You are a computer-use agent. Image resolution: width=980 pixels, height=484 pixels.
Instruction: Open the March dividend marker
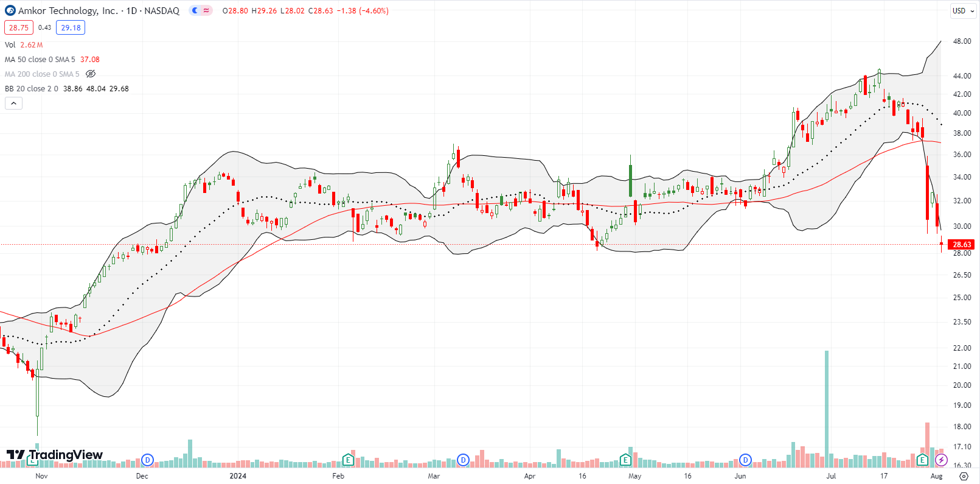pos(463,460)
